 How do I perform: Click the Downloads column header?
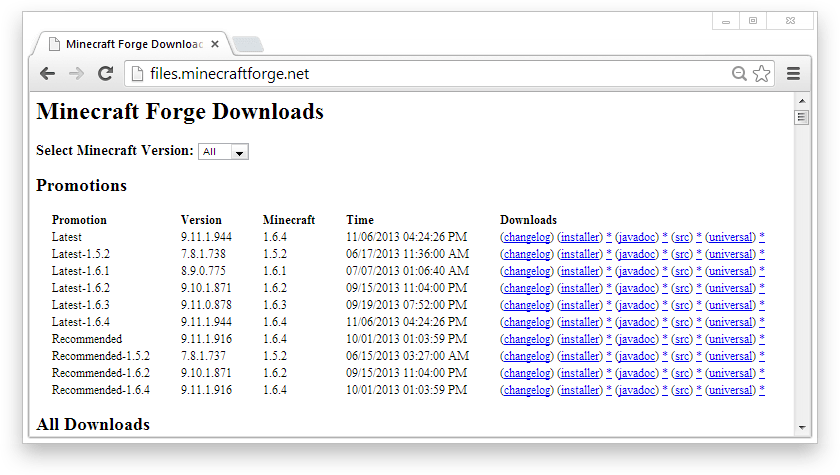pos(528,220)
